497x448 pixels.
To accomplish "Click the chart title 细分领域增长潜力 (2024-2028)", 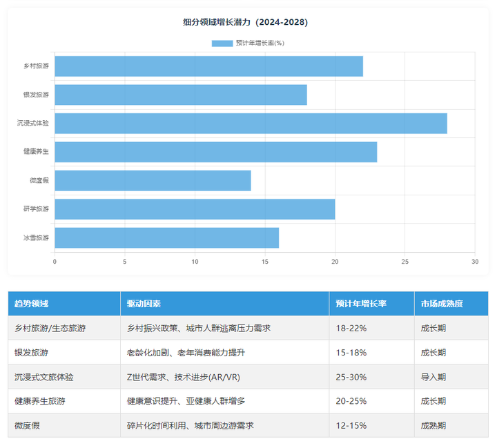I will coord(245,22).
